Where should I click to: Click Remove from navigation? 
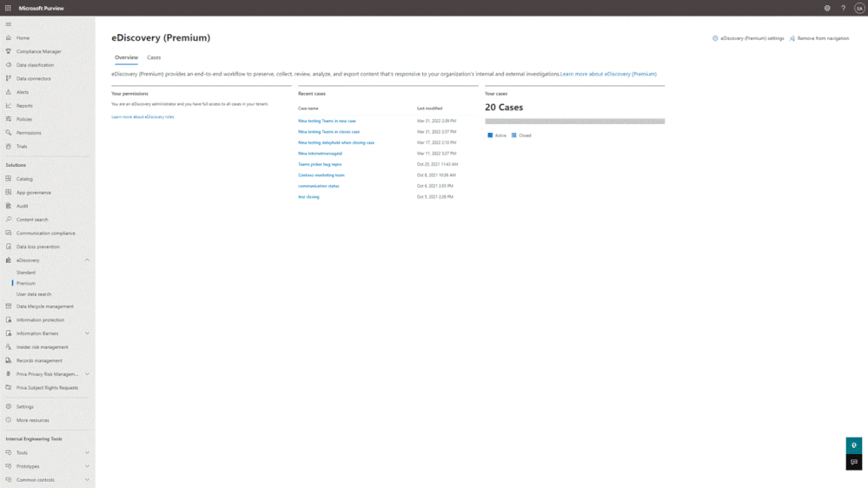click(x=819, y=38)
